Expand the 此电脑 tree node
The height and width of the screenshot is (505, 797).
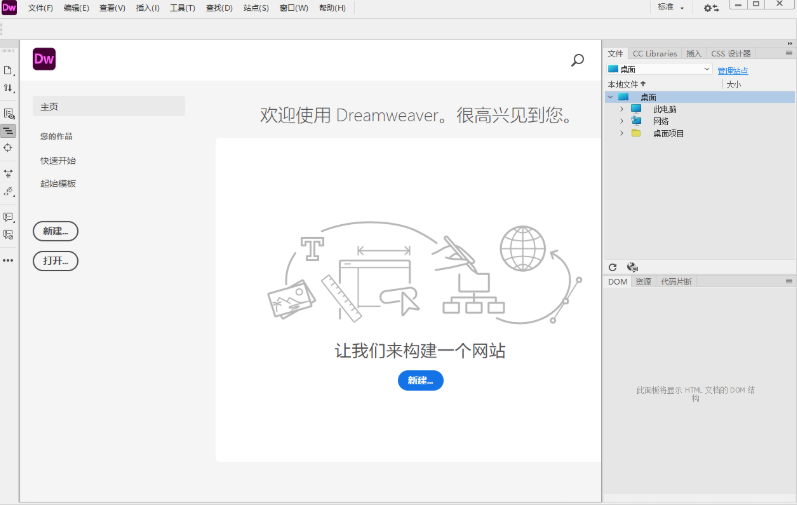tap(621, 109)
